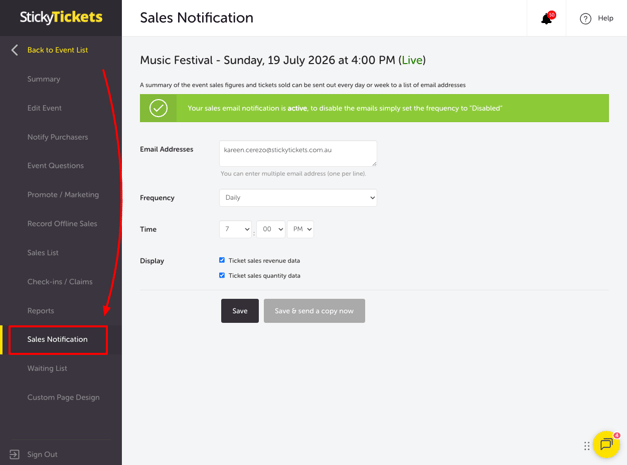Click the Music Festival event heading

tap(283, 60)
